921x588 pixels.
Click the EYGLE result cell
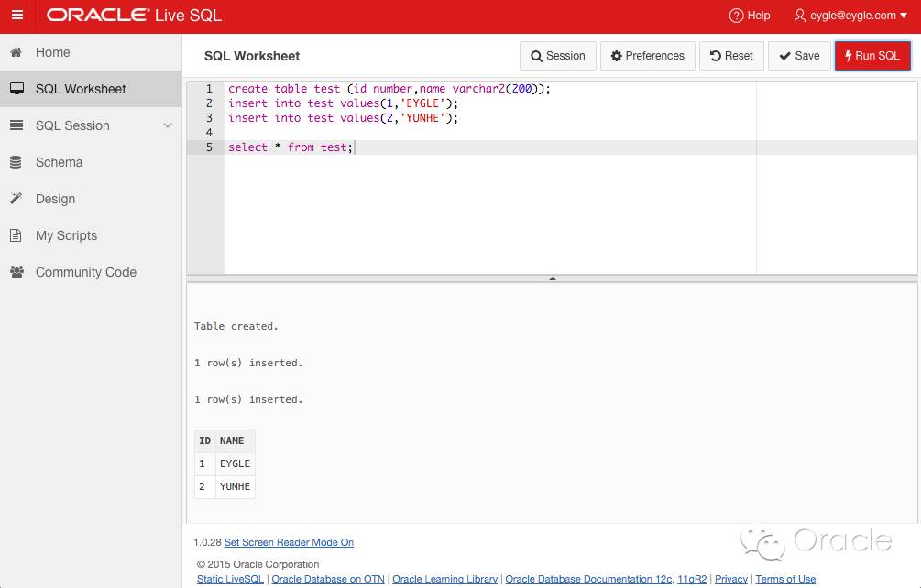(235, 463)
